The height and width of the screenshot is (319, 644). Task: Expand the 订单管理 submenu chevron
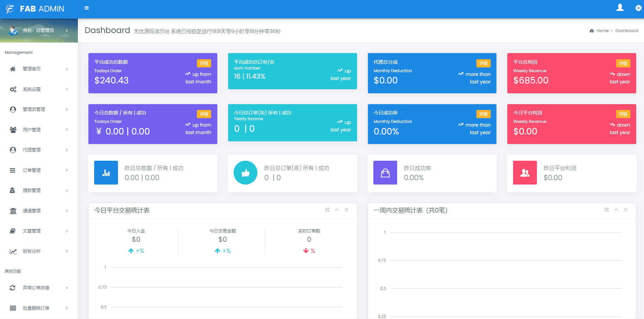click(x=67, y=170)
